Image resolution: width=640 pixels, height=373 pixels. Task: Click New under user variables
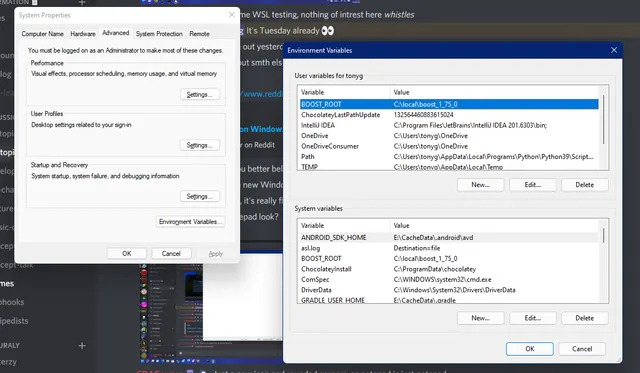click(x=480, y=185)
